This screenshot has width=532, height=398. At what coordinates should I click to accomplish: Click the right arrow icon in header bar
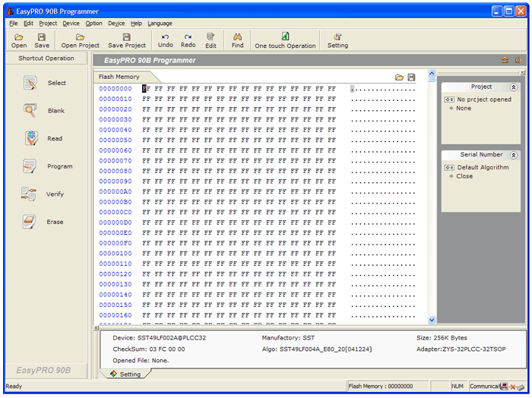[518, 60]
